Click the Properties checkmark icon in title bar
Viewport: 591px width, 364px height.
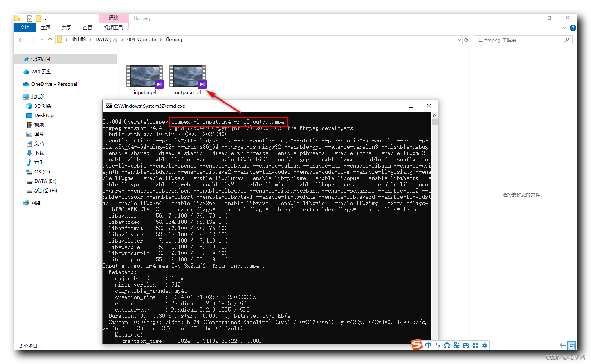coord(30,18)
